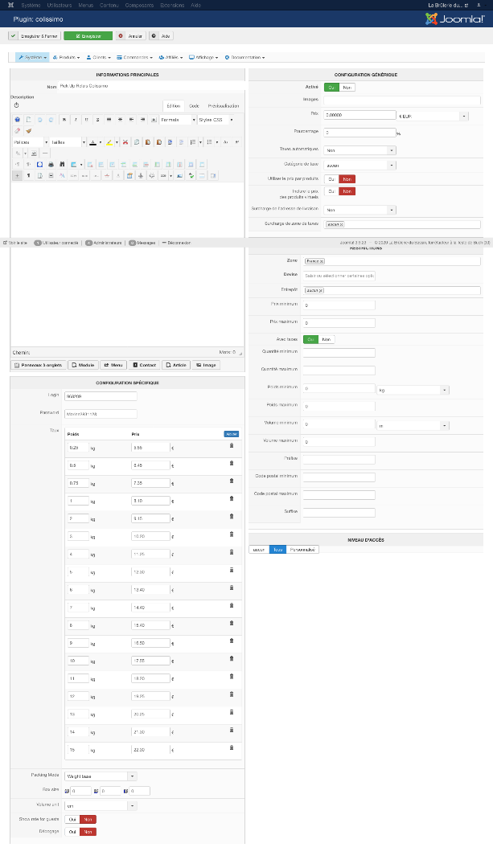Toggle bold formatting in the editor
This screenshot has width=493, height=868.
pos(64,120)
